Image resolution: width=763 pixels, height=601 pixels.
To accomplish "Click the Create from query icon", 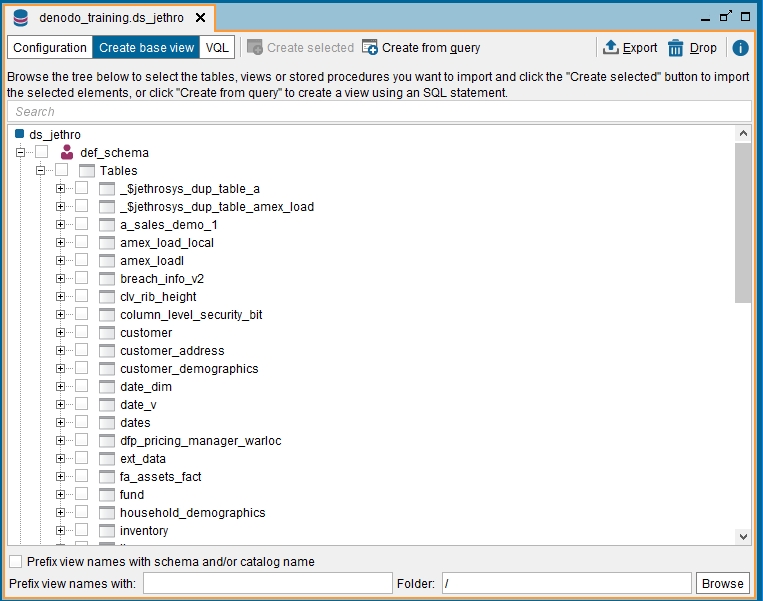I will pos(369,47).
